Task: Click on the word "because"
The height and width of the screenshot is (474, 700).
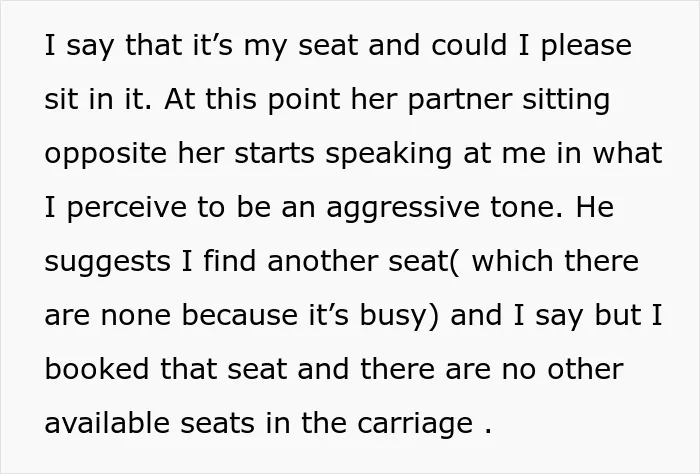Action: coord(240,315)
